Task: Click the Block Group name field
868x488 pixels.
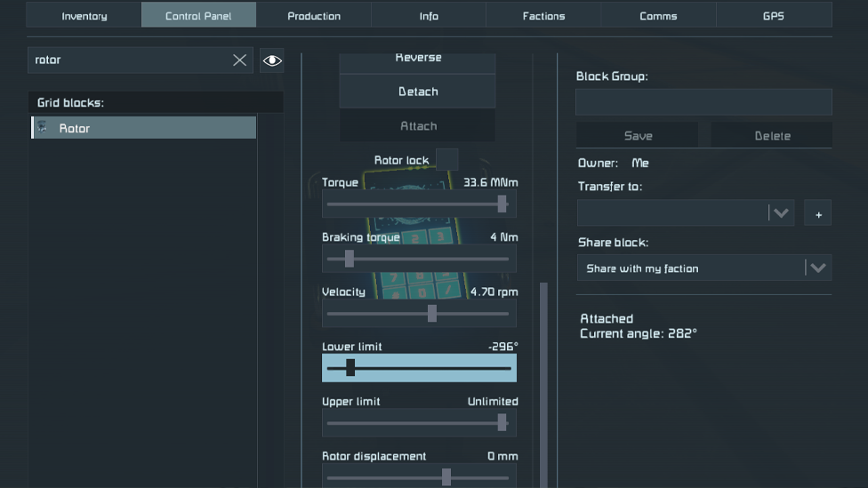Action: click(x=703, y=102)
